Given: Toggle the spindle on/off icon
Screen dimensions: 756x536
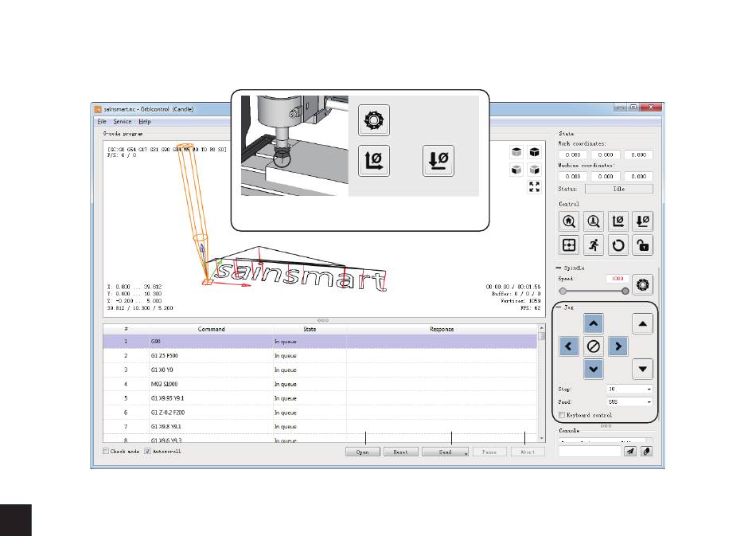Looking at the screenshot, I should [643, 284].
